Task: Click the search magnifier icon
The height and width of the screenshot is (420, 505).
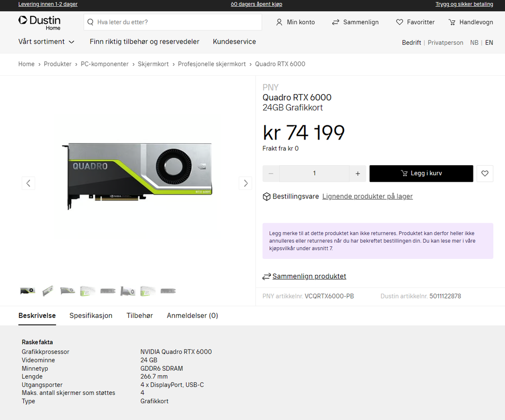Action: [90, 22]
